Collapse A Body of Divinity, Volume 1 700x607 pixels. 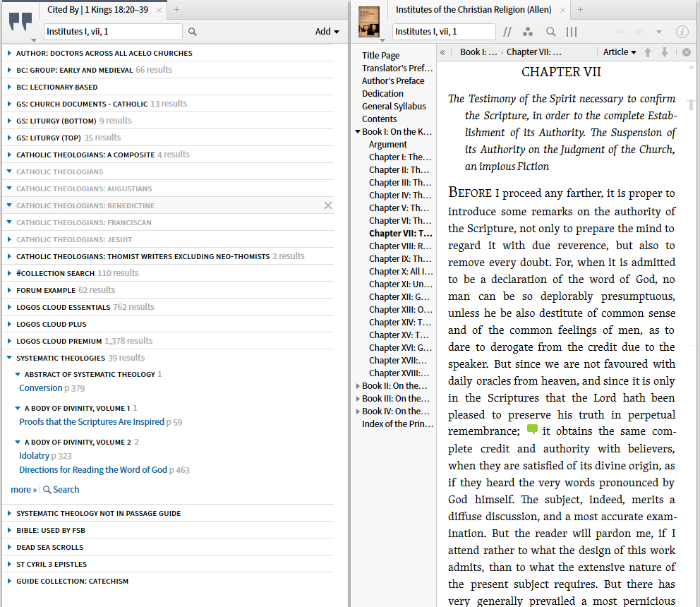pyautogui.click(x=18, y=408)
